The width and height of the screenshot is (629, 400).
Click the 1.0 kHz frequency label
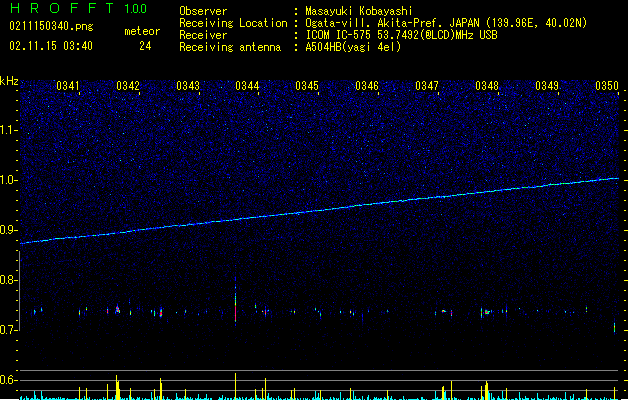pyautogui.click(x=8, y=180)
